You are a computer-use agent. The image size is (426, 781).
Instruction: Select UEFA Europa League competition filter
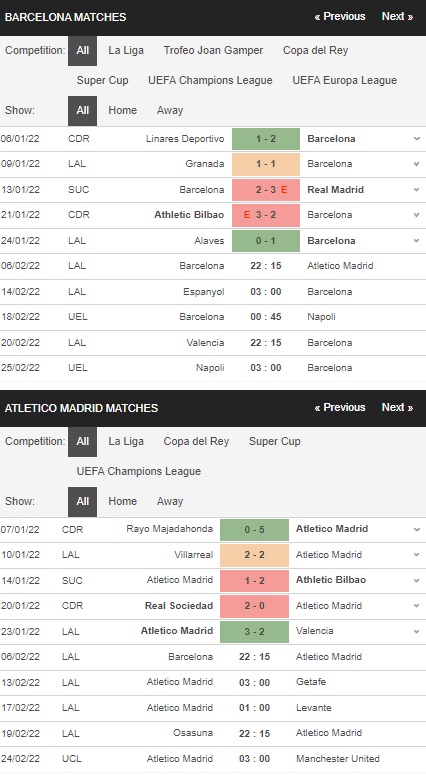345,80
